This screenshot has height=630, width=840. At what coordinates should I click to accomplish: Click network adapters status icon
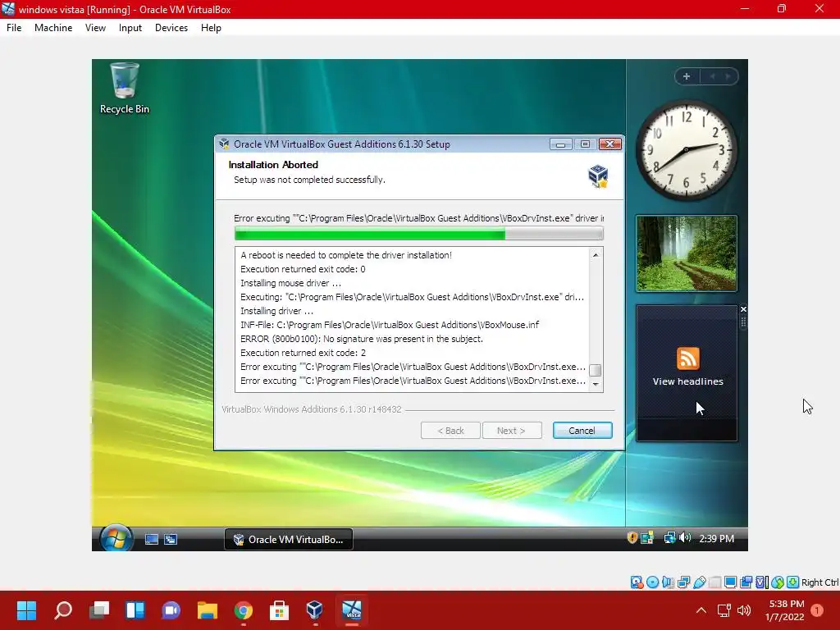[683, 582]
